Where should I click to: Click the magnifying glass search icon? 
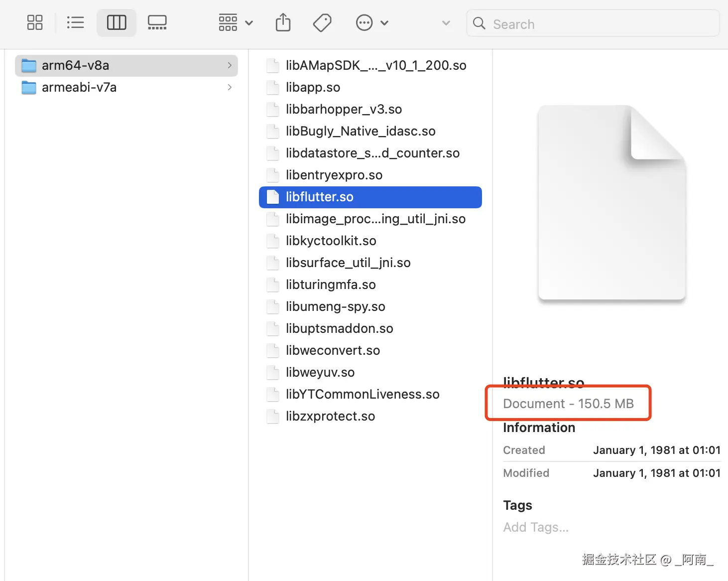pyautogui.click(x=479, y=23)
